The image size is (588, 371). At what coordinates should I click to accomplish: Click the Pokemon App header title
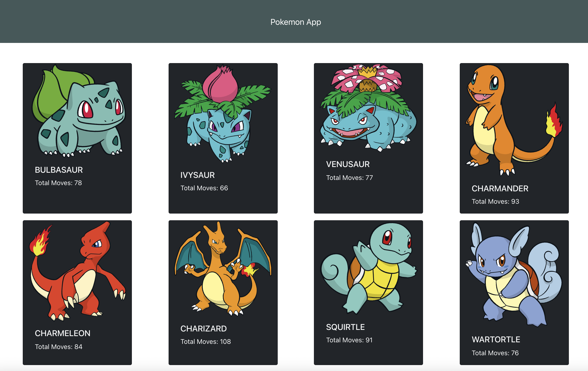(x=296, y=22)
